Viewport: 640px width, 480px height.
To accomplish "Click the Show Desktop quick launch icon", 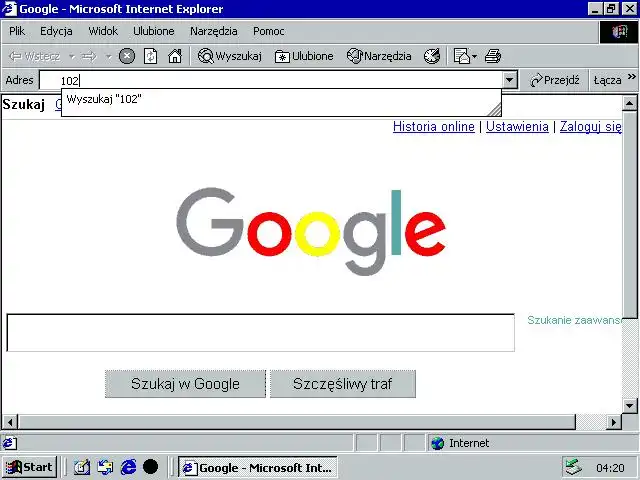I will [82, 467].
